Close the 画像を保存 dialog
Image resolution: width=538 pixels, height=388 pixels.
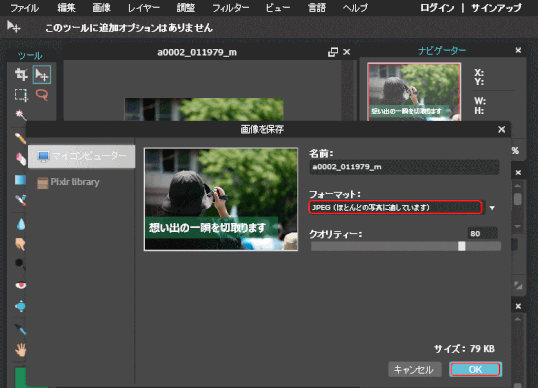(501, 129)
